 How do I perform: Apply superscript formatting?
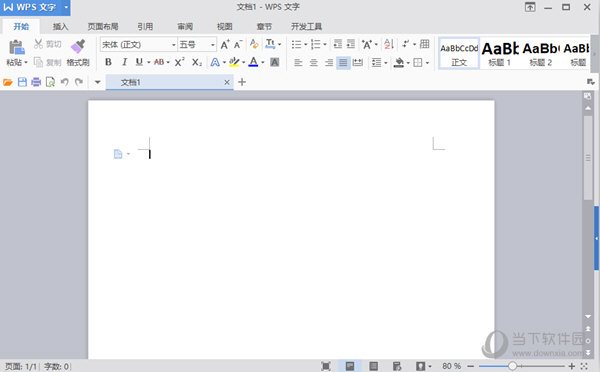(x=179, y=62)
